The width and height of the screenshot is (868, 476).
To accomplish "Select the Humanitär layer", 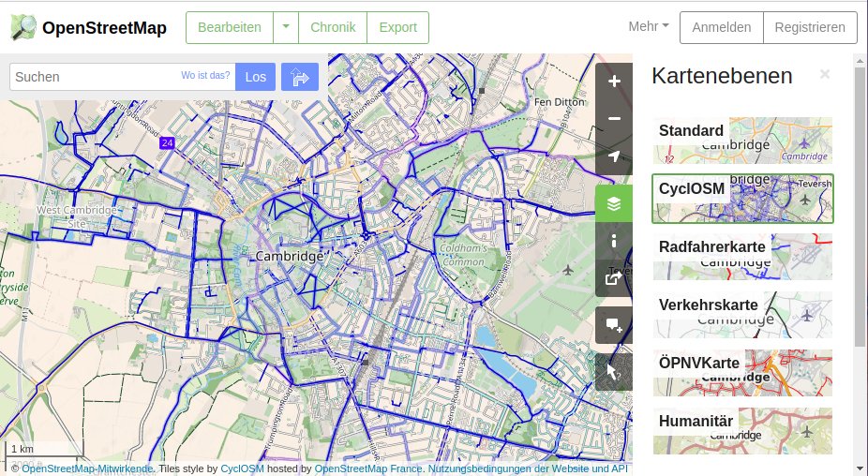I will coord(742,431).
